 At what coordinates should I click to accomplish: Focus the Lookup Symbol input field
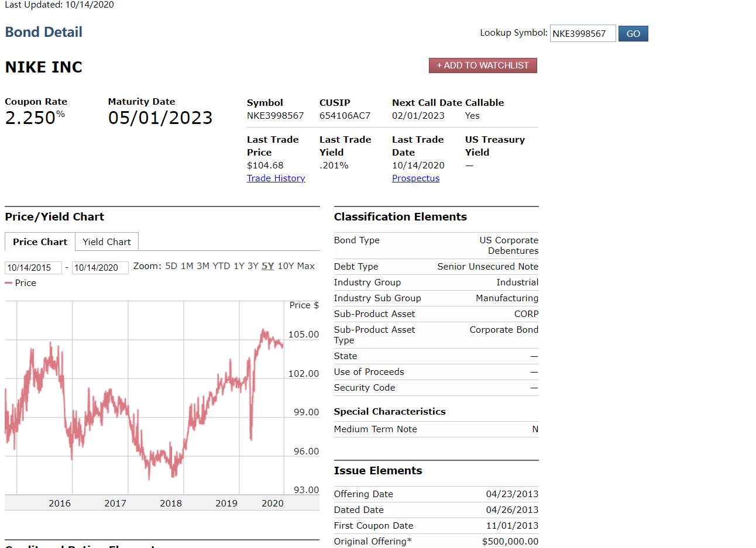click(x=583, y=33)
